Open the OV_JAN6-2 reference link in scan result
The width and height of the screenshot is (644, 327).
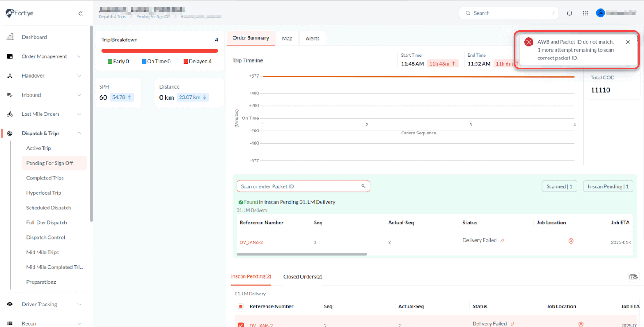coord(251,242)
